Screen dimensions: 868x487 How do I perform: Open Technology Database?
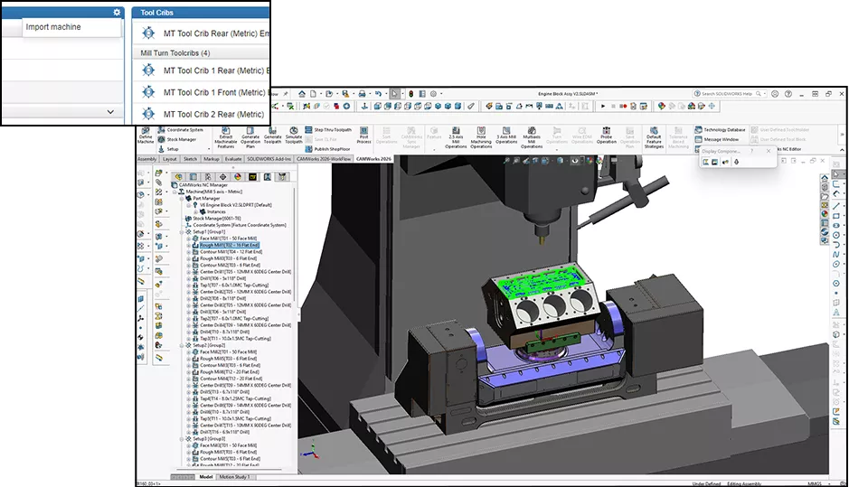[x=720, y=130]
